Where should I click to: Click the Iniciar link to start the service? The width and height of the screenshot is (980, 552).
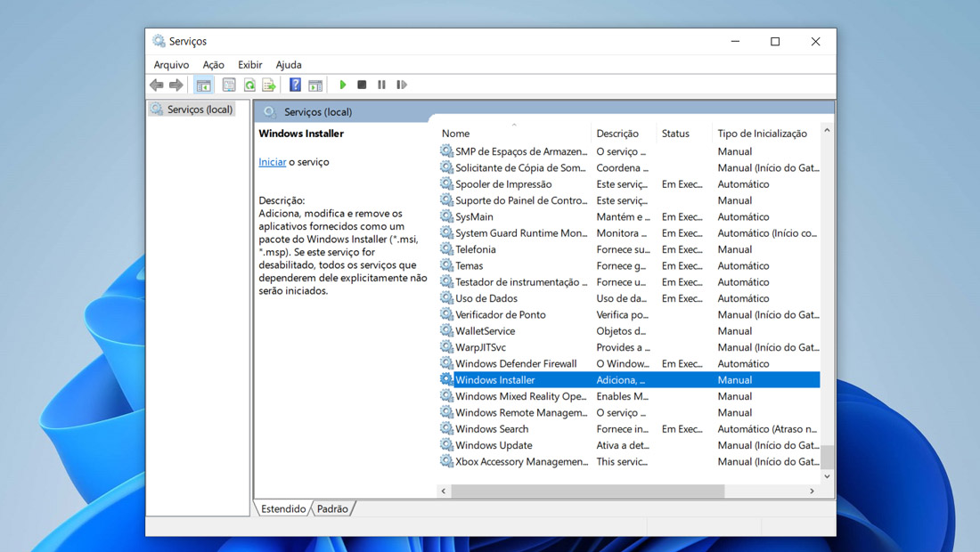(273, 162)
